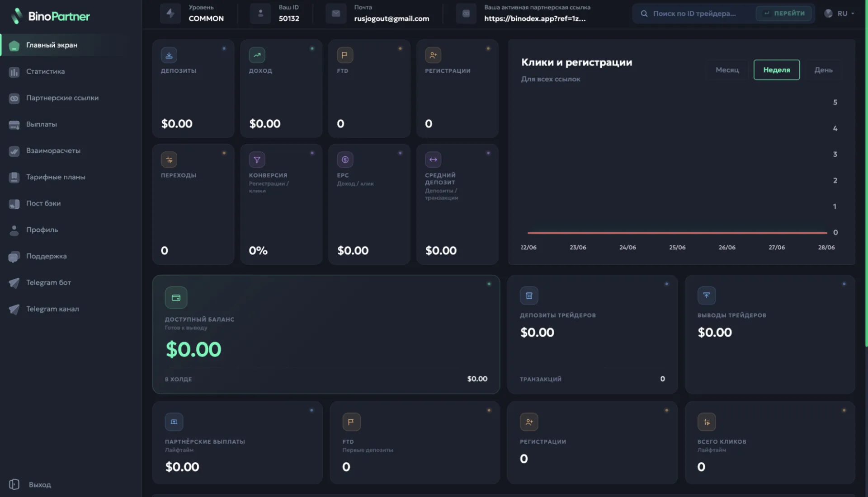868x497 pixels.
Task: Click the Перейти search button
Action: tap(784, 14)
